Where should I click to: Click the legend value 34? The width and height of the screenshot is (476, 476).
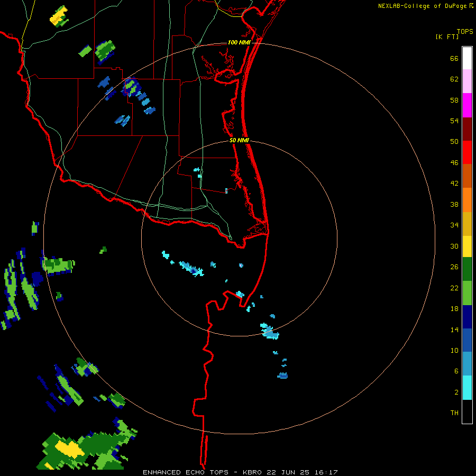point(454,225)
